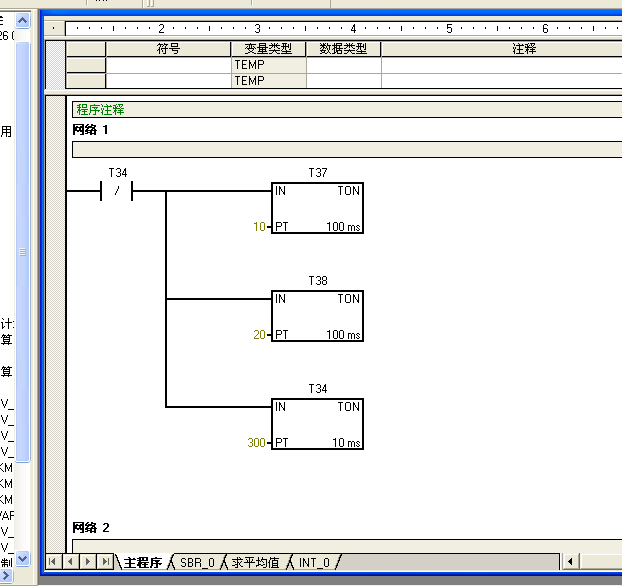Image resolution: width=622 pixels, height=587 pixels.
Task: Click the T34 label above the contact
Action: (118, 173)
